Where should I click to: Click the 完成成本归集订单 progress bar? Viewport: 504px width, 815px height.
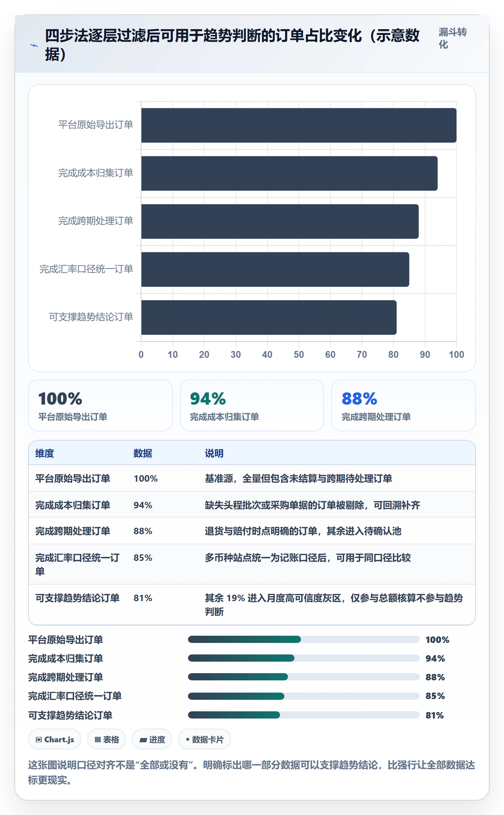303,658
